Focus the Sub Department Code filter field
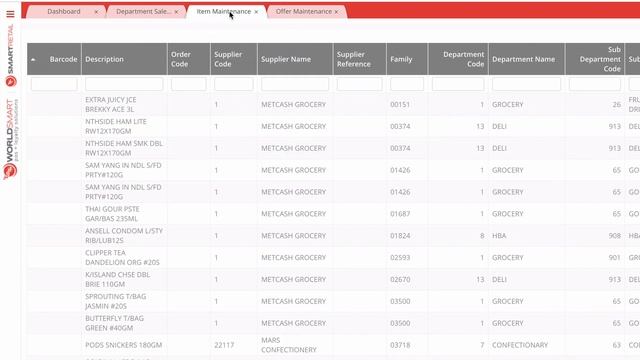This screenshot has height=360, width=640. (x=595, y=84)
